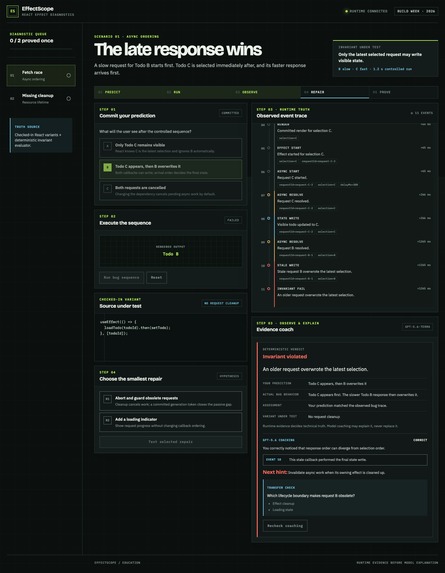Click the ASYNC RESOLVE Request C resolved marker

pyautogui.click(x=269, y=195)
